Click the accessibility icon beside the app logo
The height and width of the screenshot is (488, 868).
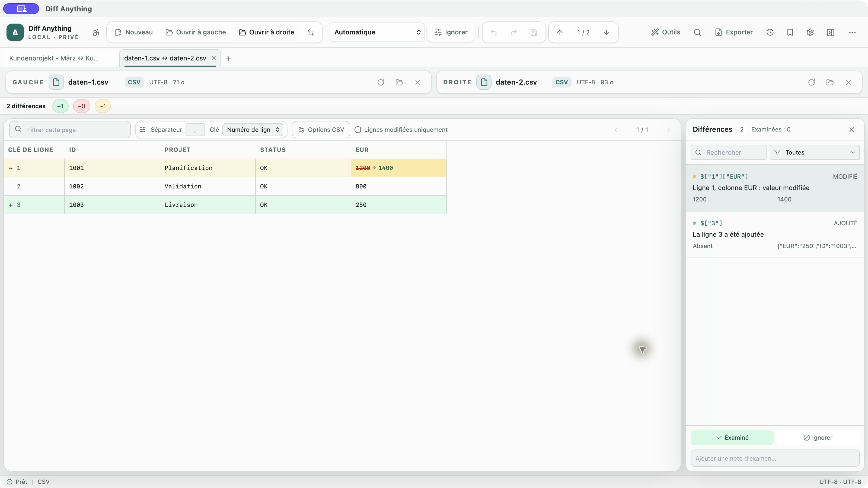click(96, 32)
